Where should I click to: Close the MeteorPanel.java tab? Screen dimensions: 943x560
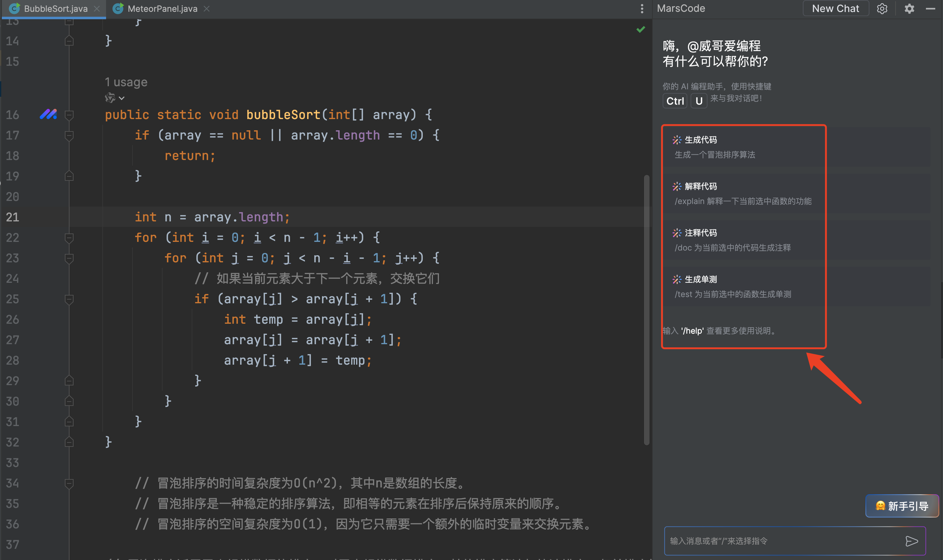207,9
